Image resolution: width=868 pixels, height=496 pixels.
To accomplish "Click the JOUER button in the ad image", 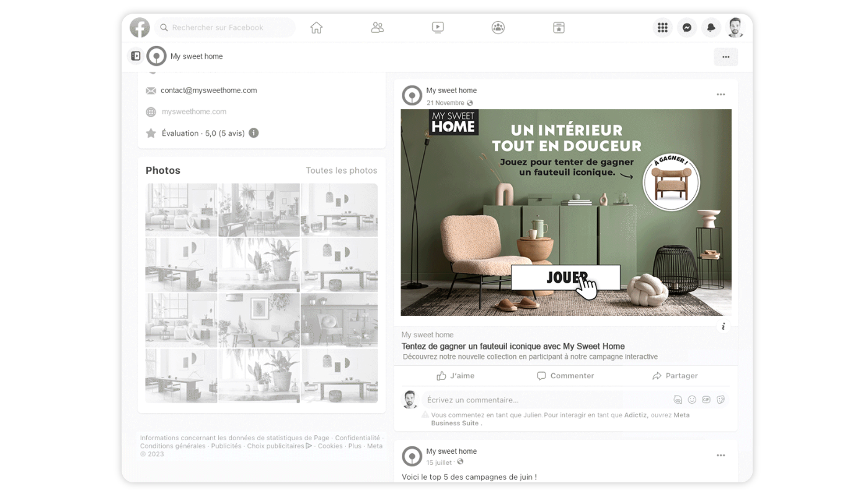I will [565, 278].
